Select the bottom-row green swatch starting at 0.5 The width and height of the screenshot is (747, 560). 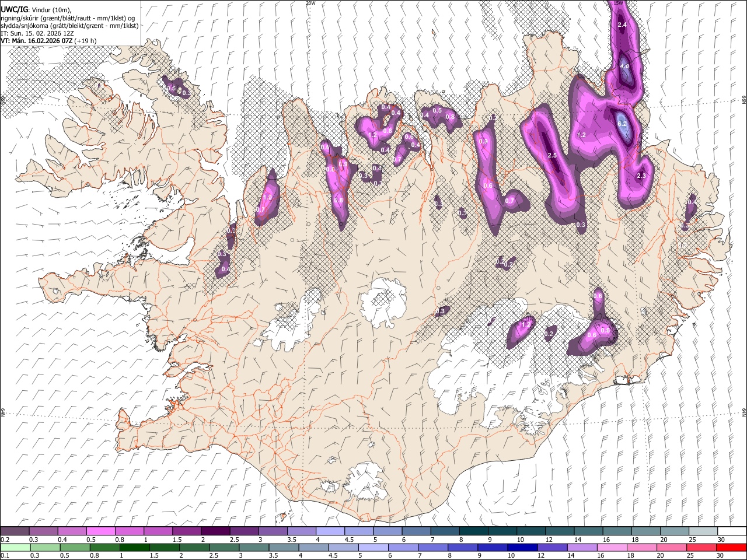(x=75, y=548)
